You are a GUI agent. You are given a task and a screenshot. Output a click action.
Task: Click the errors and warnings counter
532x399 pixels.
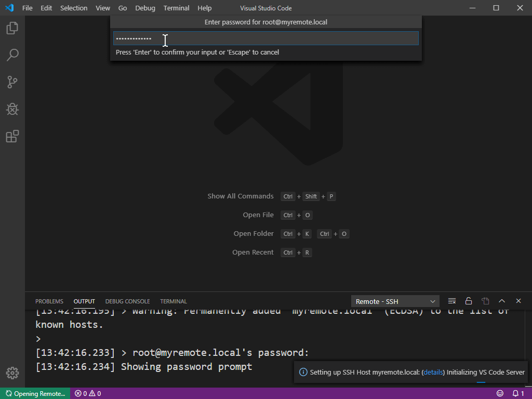click(87, 393)
